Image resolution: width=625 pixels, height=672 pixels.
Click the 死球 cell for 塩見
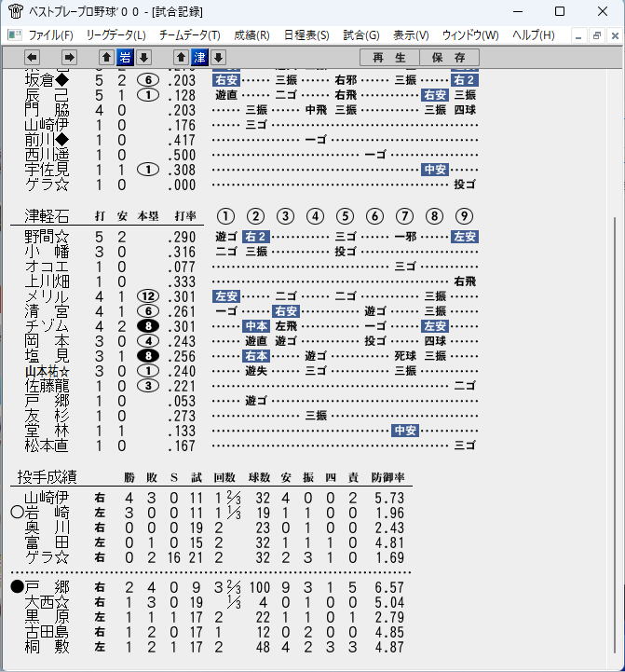(405, 356)
